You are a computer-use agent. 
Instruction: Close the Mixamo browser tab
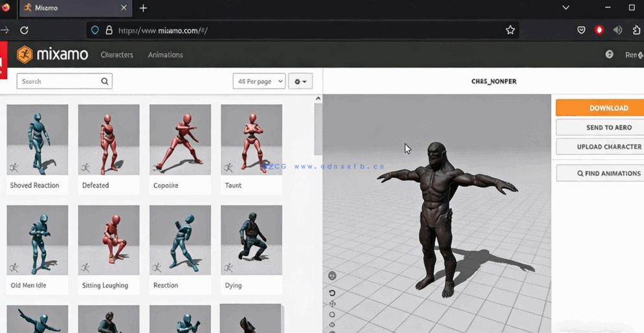point(124,8)
